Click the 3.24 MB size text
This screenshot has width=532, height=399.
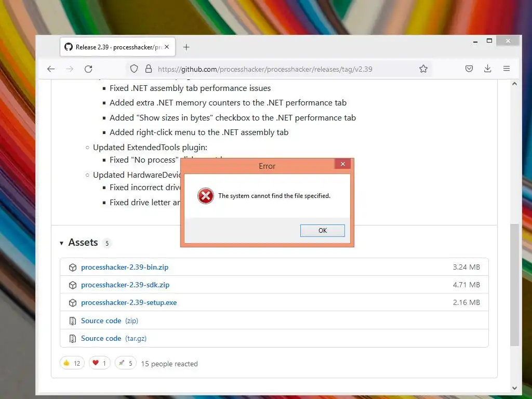point(467,267)
